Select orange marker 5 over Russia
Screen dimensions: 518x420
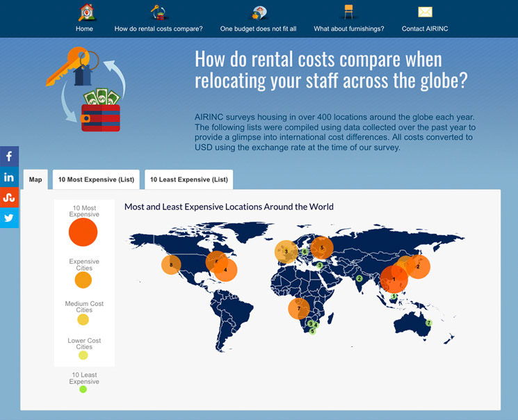[322, 248]
